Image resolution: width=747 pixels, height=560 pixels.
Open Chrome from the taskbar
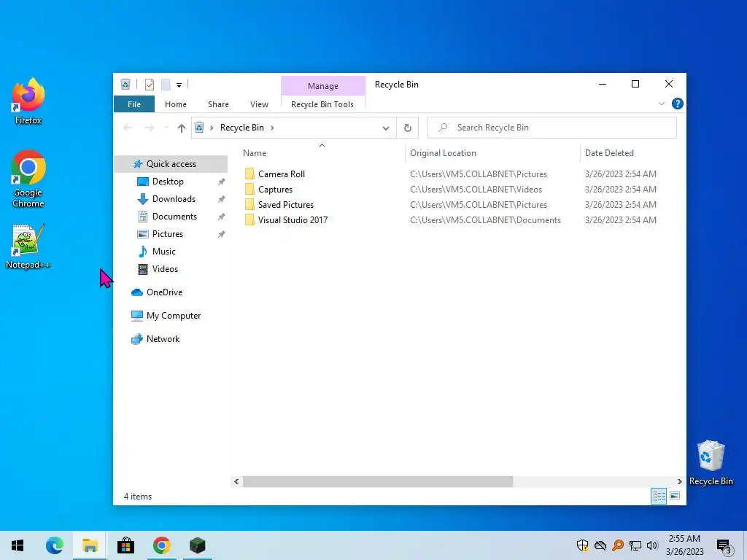coord(161,545)
